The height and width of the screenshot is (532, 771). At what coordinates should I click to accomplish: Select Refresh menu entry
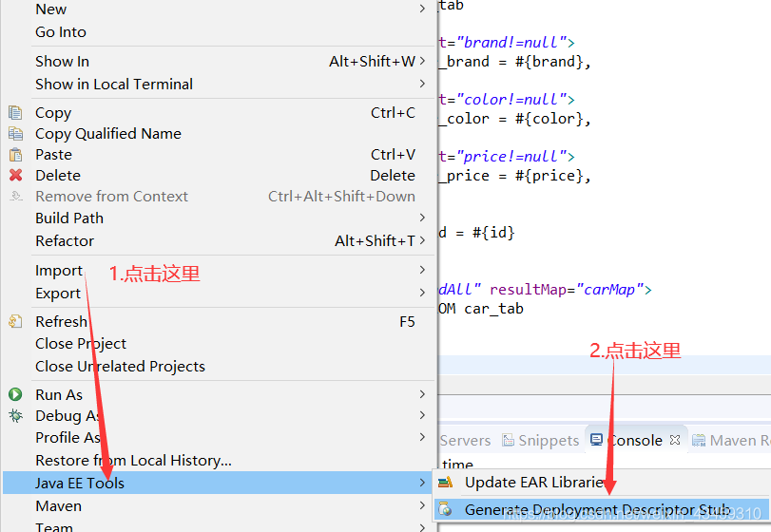pyautogui.click(x=219, y=321)
